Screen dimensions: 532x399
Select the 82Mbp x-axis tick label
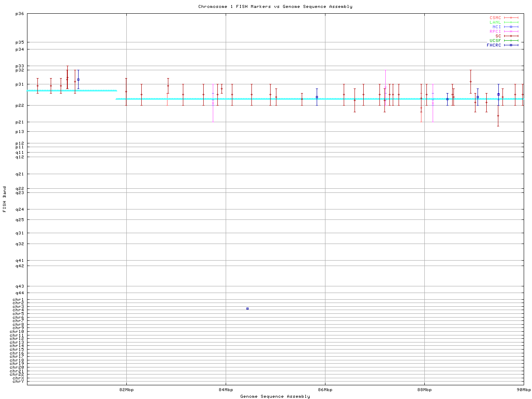pyautogui.click(x=126, y=390)
